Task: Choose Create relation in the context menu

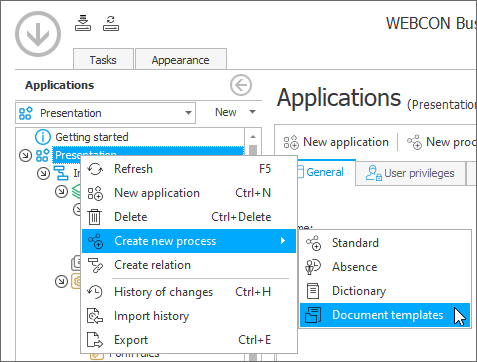Action: coord(189,265)
